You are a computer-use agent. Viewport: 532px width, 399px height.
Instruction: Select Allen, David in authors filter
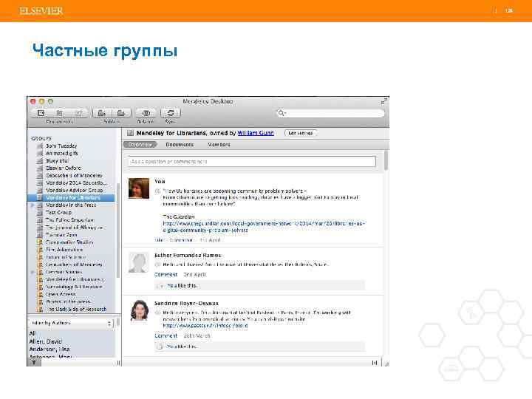pyautogui.click(x=46, y=341)
